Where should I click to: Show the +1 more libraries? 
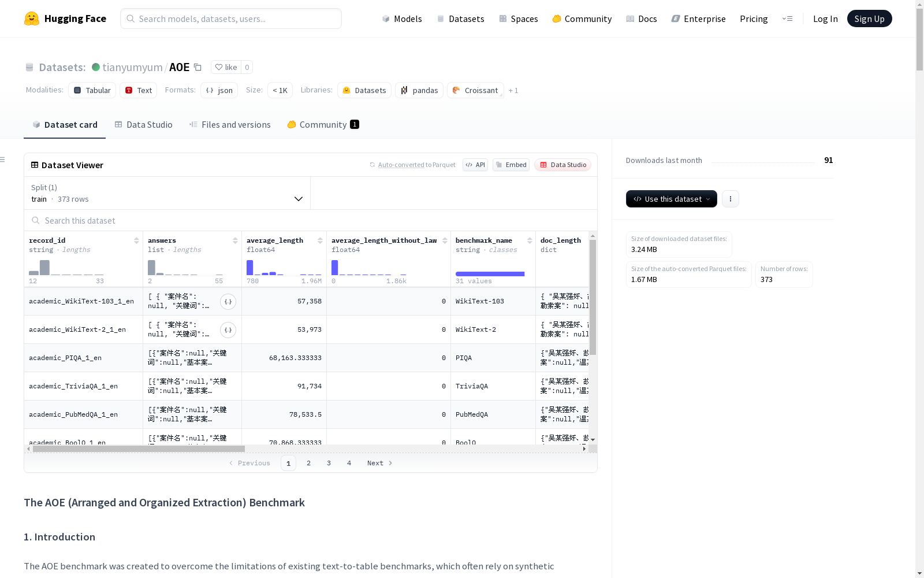[x=513, y=90]
